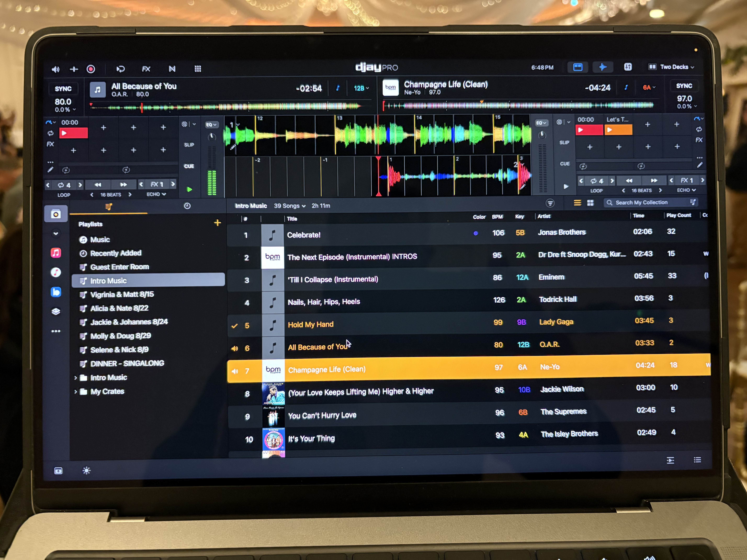Click the record button in top toolbar
The width and height of the screenshot is (747, 560).
(x=91, y=69)
